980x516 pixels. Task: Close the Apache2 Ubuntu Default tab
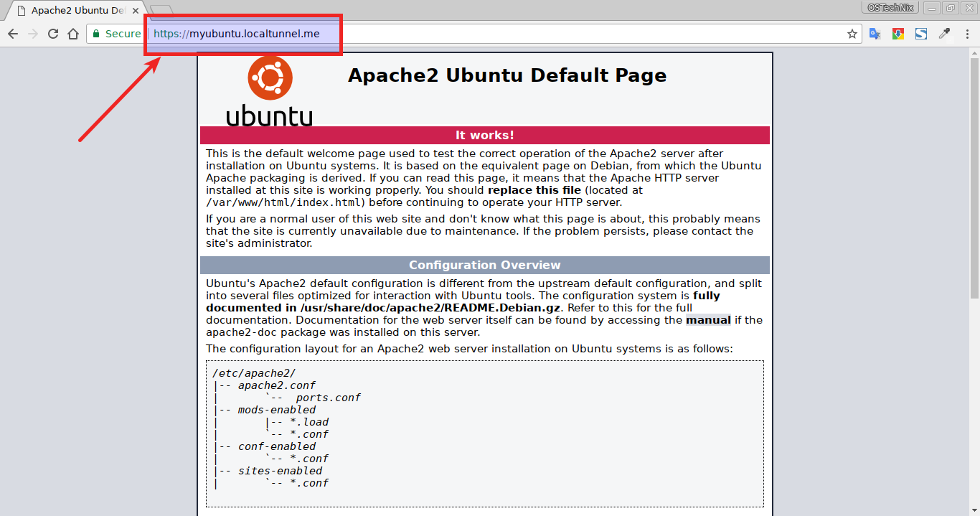(x=135, y=11)
